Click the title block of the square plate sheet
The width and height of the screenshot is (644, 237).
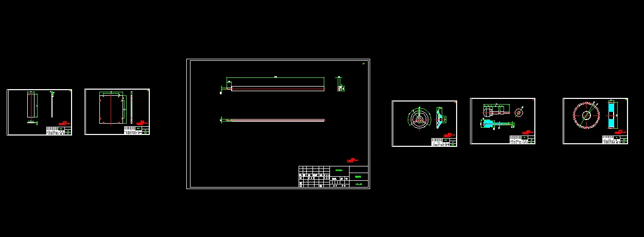pyautogui.click(x=136, y=130)
